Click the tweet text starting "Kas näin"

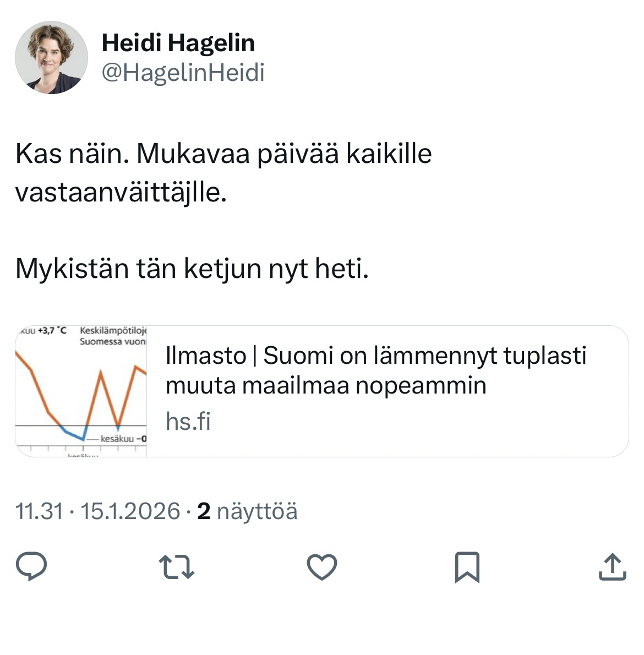(223, 154)
